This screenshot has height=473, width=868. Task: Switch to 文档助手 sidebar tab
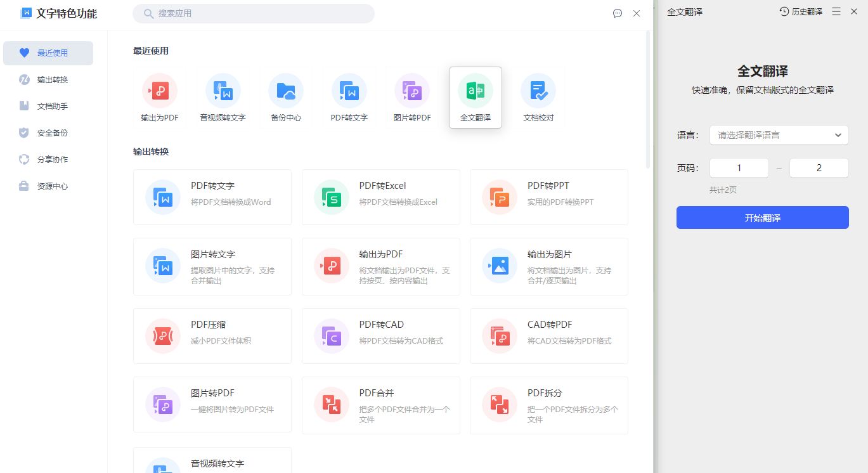click(48, 107)
